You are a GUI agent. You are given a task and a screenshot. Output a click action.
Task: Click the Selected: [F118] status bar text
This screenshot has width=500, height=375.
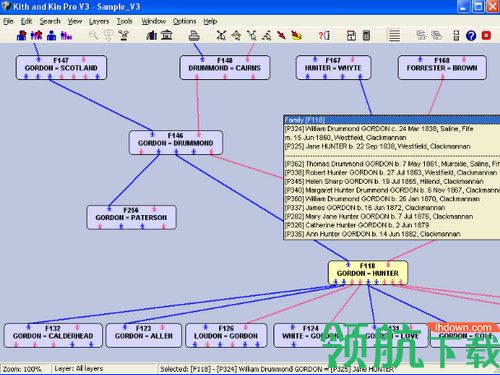[277, 369]
